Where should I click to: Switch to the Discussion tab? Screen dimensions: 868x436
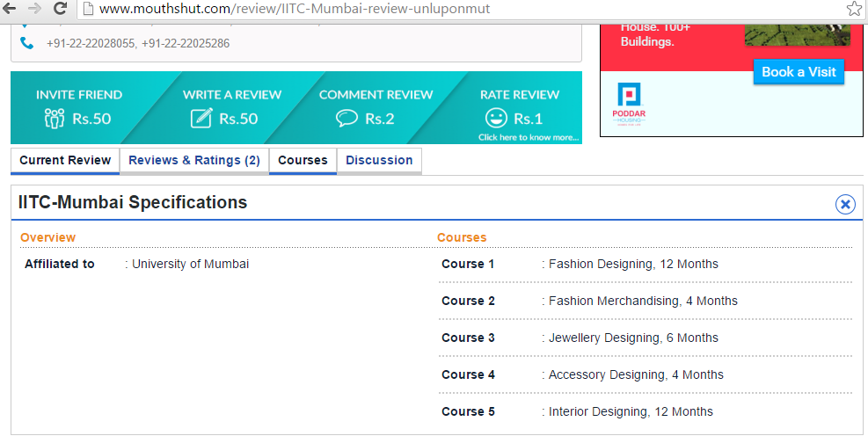(379, 161)
